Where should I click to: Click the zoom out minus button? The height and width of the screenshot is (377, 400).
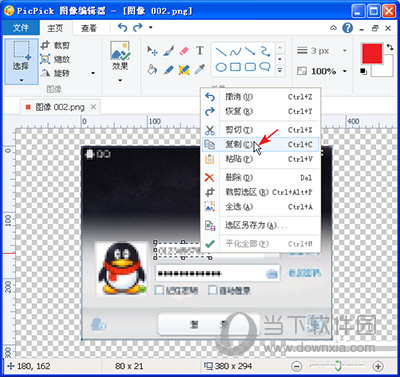point(296,366)
